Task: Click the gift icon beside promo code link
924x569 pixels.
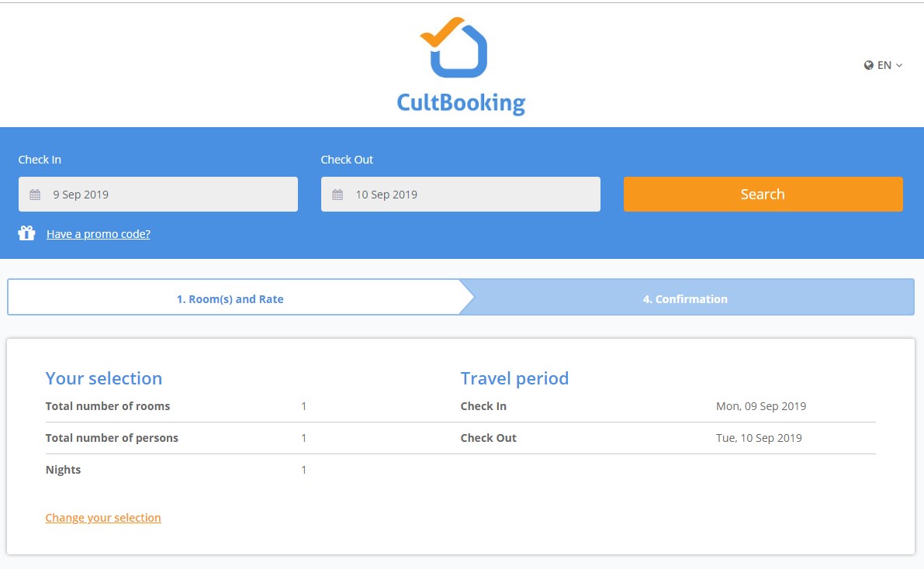Action: tap(26, 233)
